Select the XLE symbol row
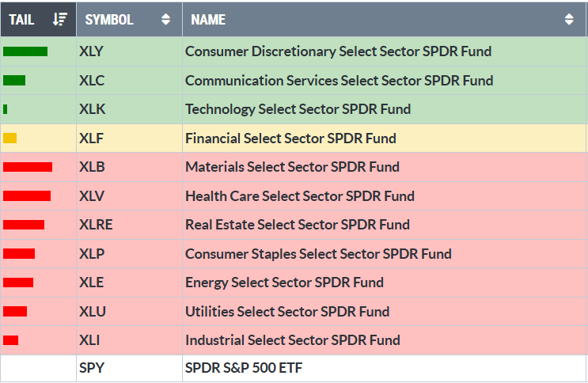588x383 pixels. point(92,283)
